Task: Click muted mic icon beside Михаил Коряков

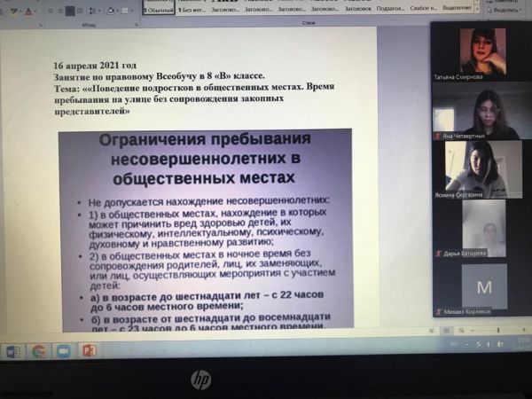Action: tap(437, 312)
